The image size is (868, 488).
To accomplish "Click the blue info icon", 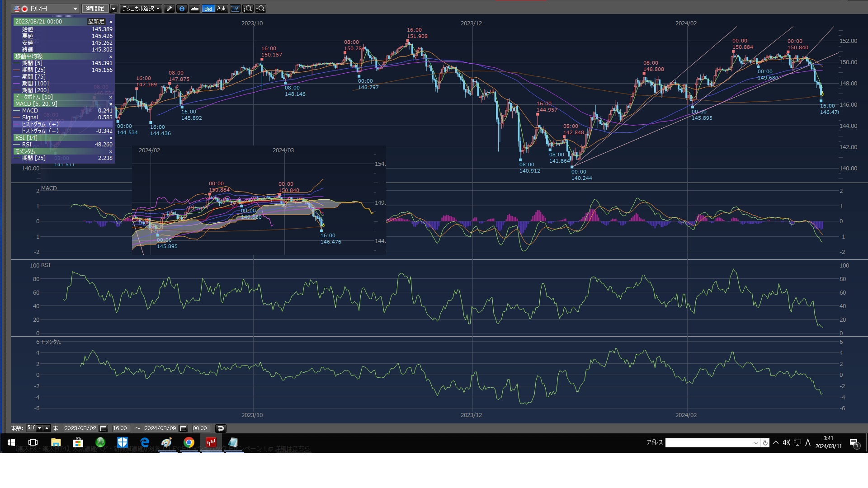I will point(182,9).
